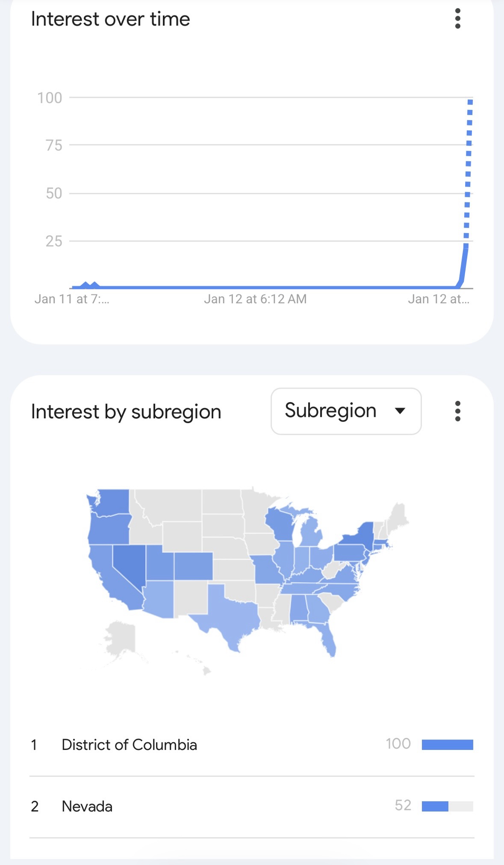Screen dimensions: 504x865
Task: Select District of Columbia row
Action: (x=129, y=745)
